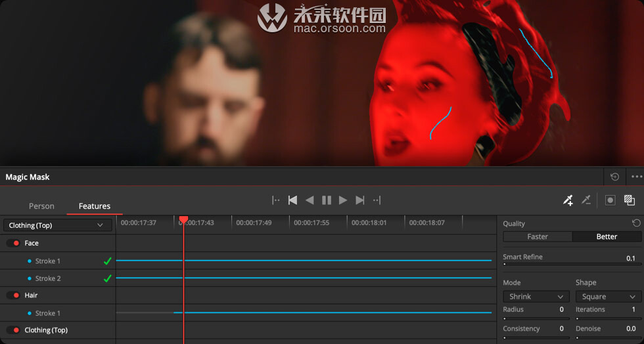
Task: Toggle the Hair feature switch
Action: [13, 295]
